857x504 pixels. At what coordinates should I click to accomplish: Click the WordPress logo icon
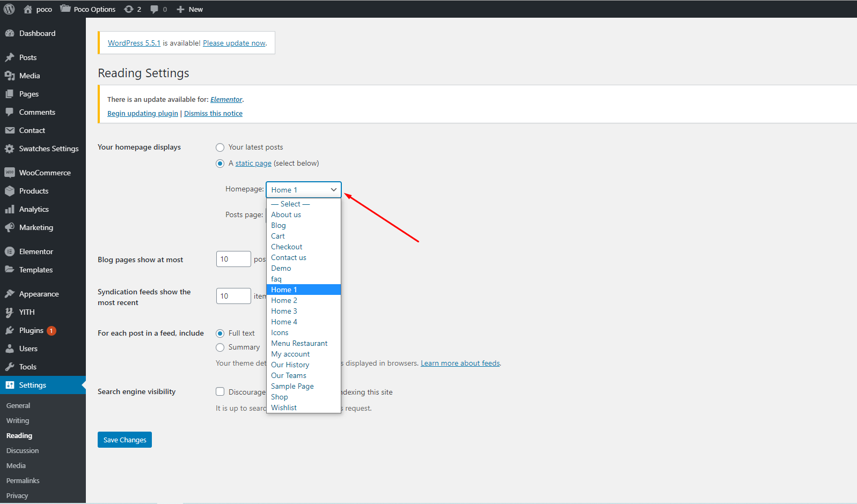pos(9,9)
